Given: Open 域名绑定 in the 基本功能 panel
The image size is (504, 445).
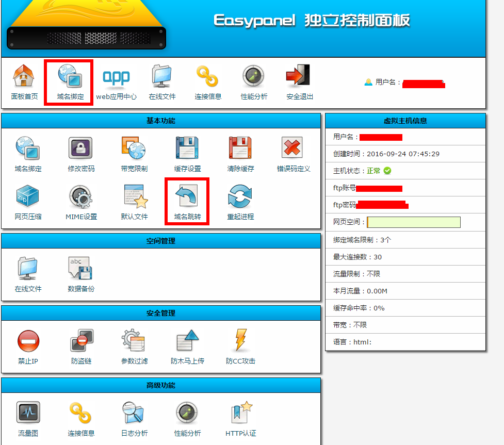Looking at the screenshot, I should click(28, 148).
